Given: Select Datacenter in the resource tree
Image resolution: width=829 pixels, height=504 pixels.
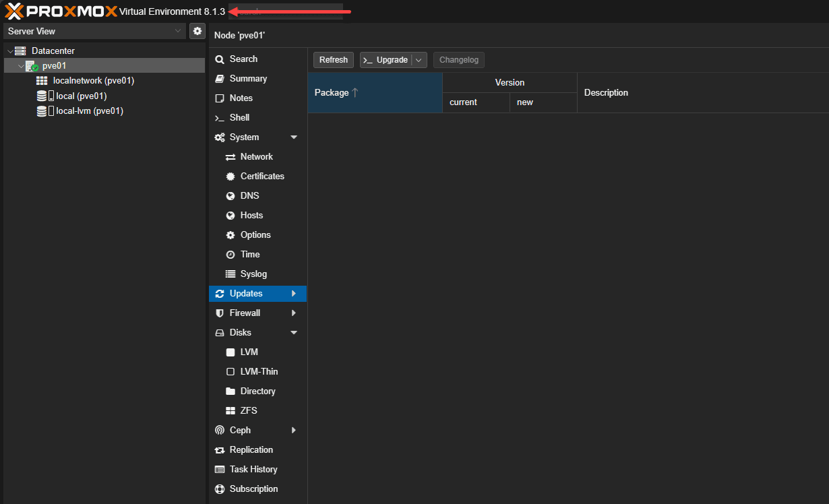Looking at the screenshot, I should click(53, 51).
